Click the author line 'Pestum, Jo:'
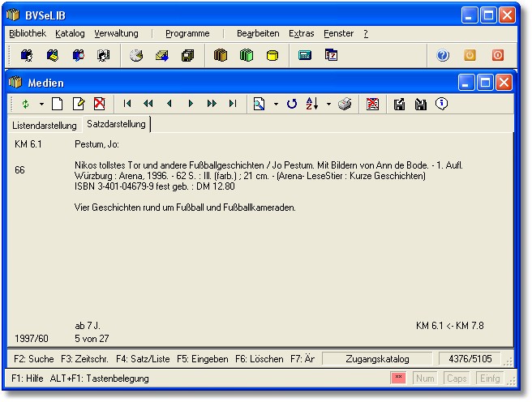Viewport: 532px width, 402px height. [97, 145]
